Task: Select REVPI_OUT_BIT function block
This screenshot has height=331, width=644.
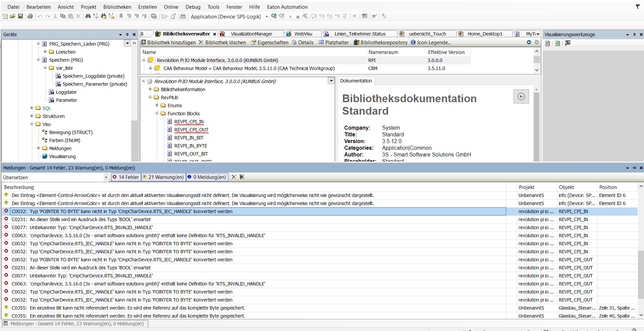Action: [191, 154]
